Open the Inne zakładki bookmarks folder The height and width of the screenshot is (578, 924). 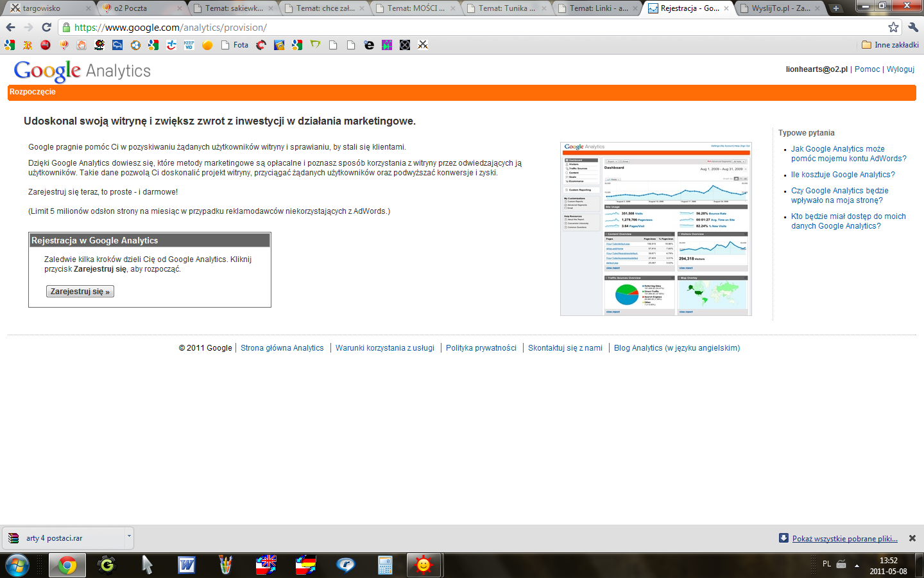point(890,45)
